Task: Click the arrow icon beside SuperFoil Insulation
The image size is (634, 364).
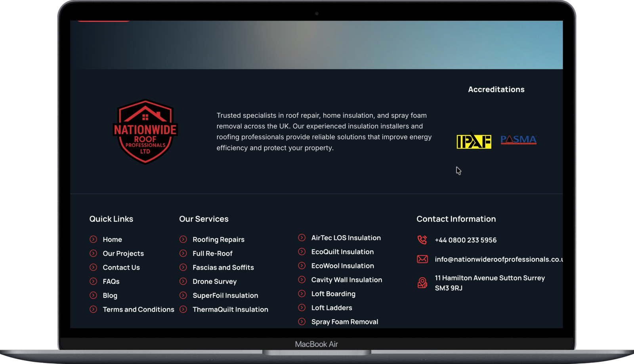Action: (x=183, y=295)
